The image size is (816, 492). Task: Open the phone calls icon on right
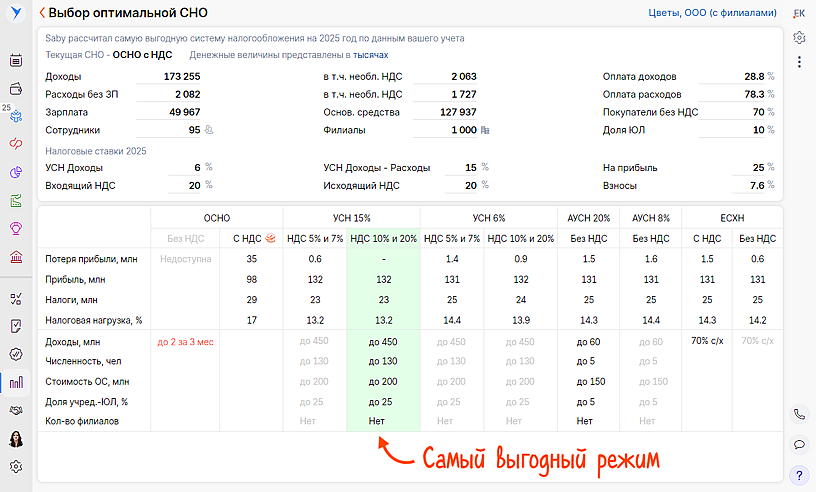tap(799, 414)
